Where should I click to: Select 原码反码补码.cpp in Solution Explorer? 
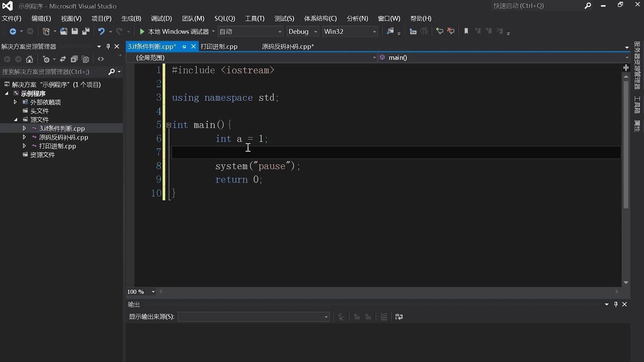63,137
